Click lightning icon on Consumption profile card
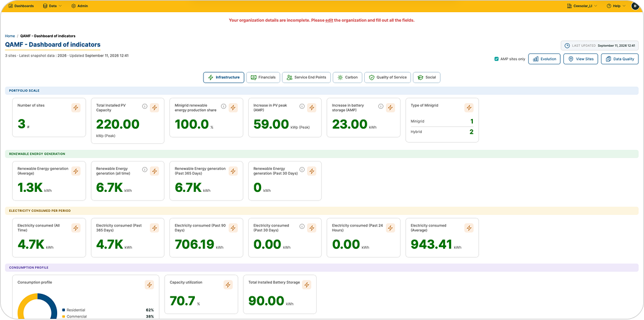Screen dimensions: 644x320 pyautogui.click(x=149, y=285)
